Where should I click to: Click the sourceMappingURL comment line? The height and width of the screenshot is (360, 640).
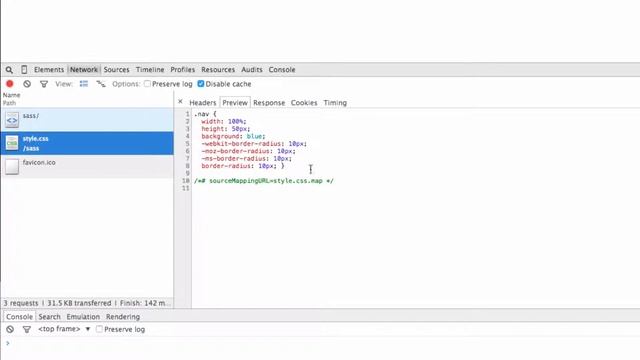(x=264, y=181)
